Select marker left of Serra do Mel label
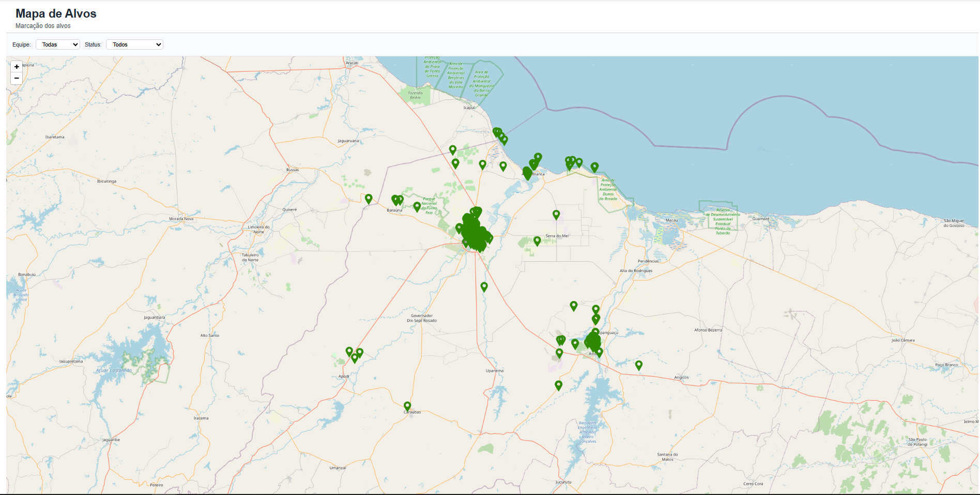The height and width of the screenshot is (495, 980). [x=537, y=241]
